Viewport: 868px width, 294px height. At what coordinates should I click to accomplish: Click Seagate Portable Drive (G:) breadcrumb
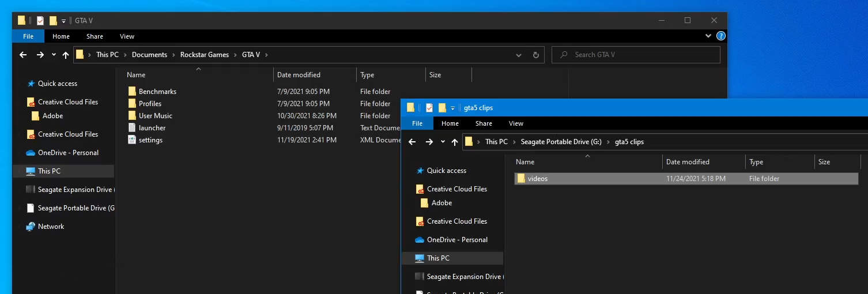coord(561,142)
